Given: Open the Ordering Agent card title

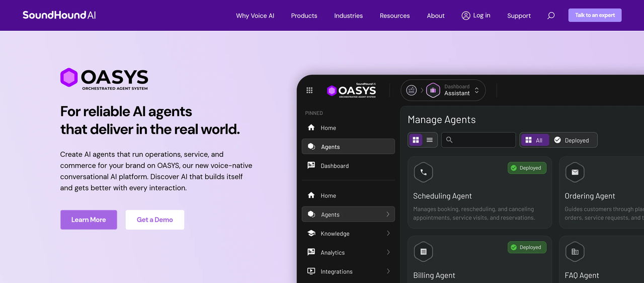Looking at the screenshot, I should (x=590, y=196).
